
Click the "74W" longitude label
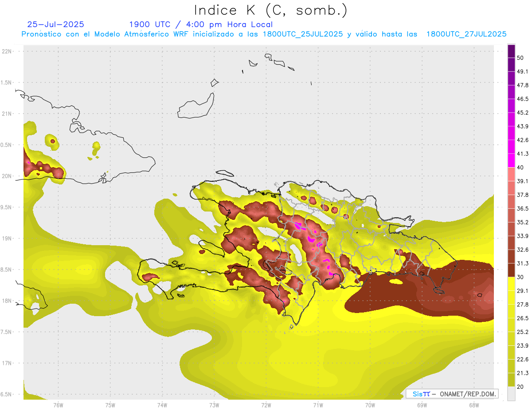click(162, 405)
